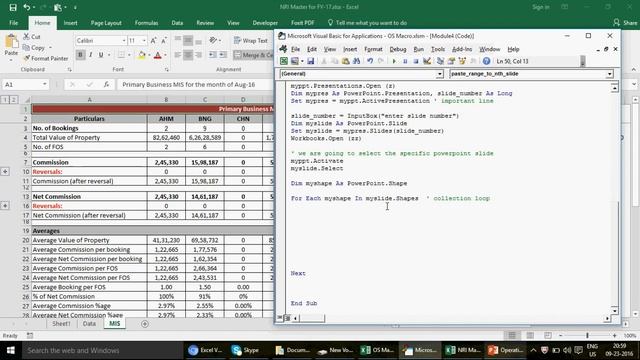Toggle Merge & Center button
Screen dimensions: 640x360
pos(253,55)
